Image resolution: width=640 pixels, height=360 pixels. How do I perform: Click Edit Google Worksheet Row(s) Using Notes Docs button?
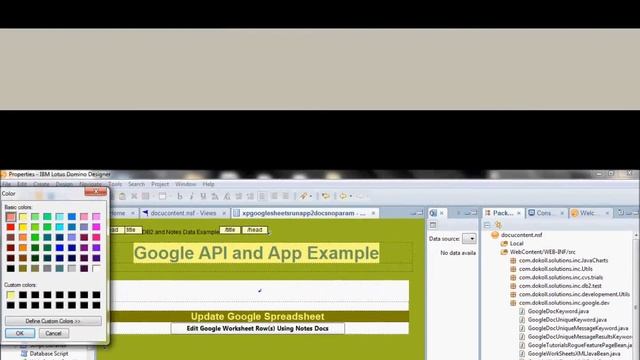pos(258,329)
